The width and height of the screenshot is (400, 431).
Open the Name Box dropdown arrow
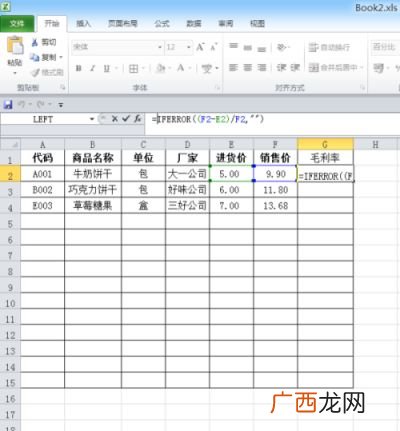pos(92,119)
